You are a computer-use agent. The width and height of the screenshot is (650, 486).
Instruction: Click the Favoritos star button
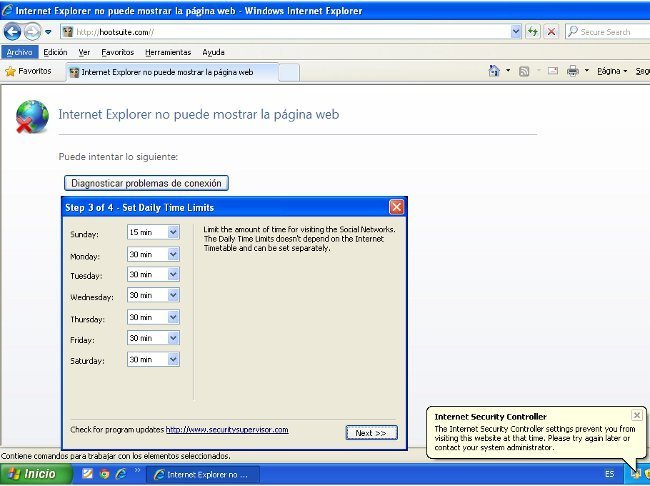coord(28,71)
